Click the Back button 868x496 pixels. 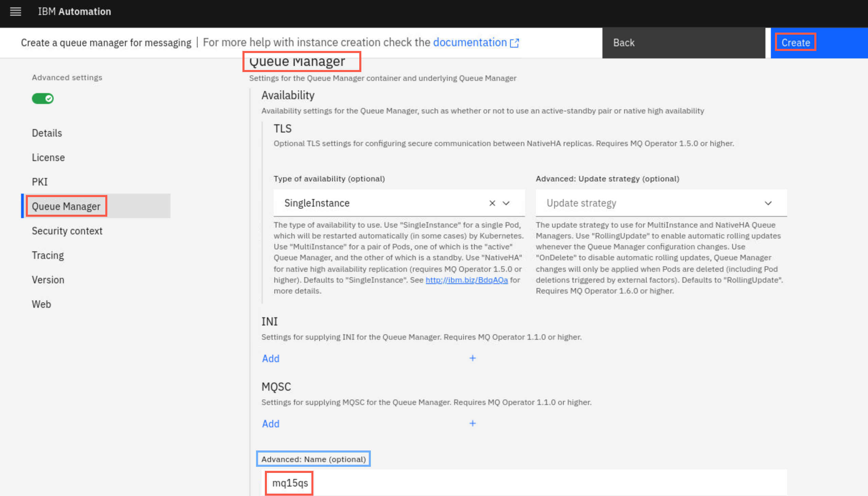point(684,43)
